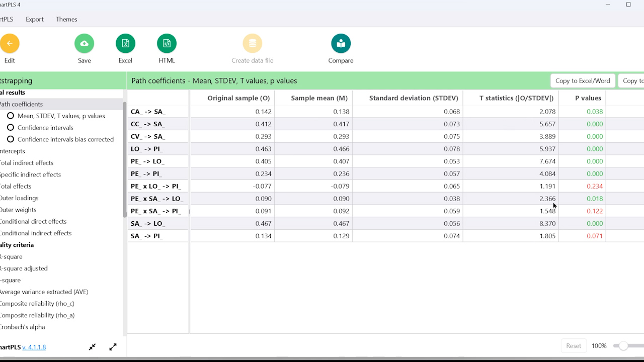Screen dimensions: 644x362
Task: Open the Specific indirect effects entry
Action: (30, 174)
